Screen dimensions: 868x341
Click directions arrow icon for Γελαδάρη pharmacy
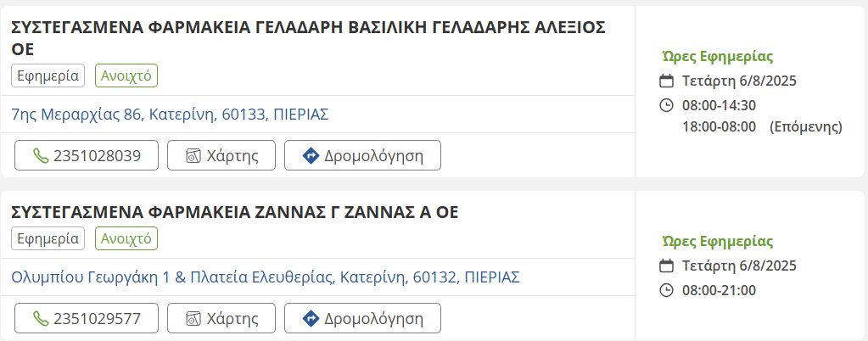[311, 156]
